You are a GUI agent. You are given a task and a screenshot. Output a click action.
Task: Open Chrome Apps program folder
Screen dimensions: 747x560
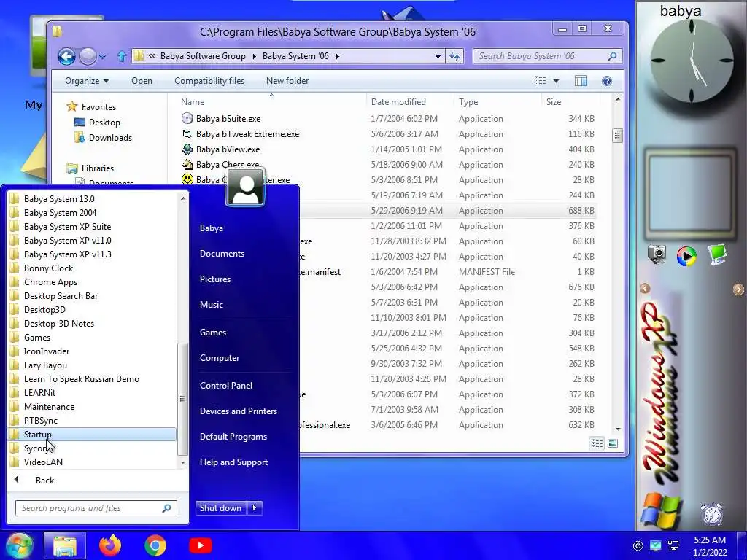click(x=91, y=282)
